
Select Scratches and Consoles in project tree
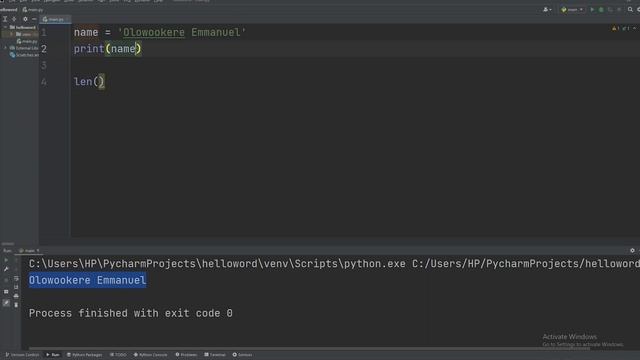click(24, 55)
